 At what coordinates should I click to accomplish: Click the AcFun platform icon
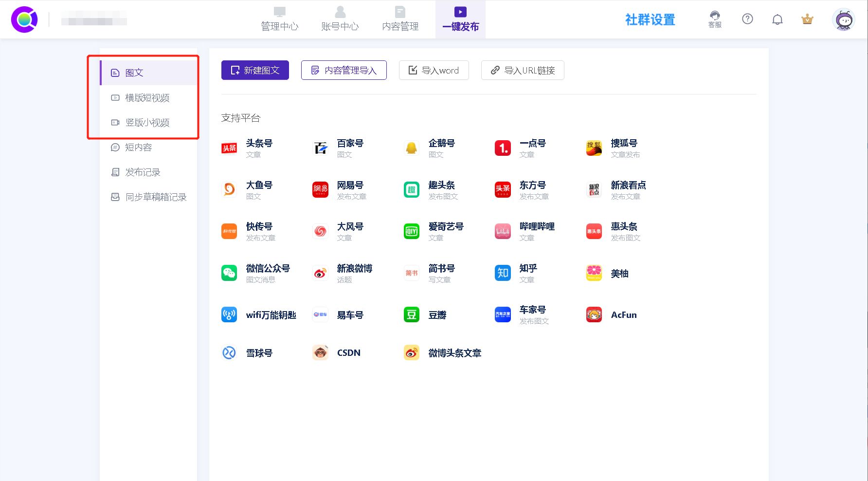[x=594, y=314]
